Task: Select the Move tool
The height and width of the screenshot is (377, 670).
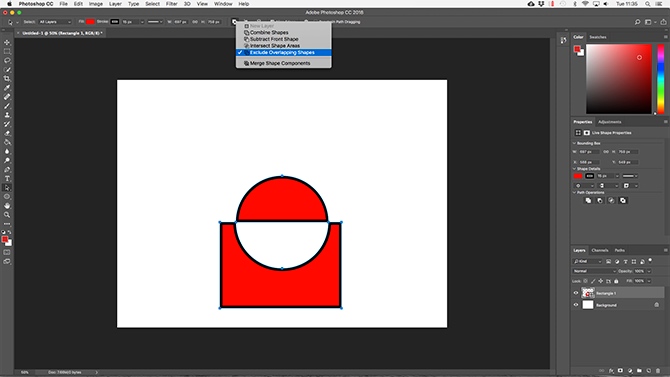Action: [7, 42]
